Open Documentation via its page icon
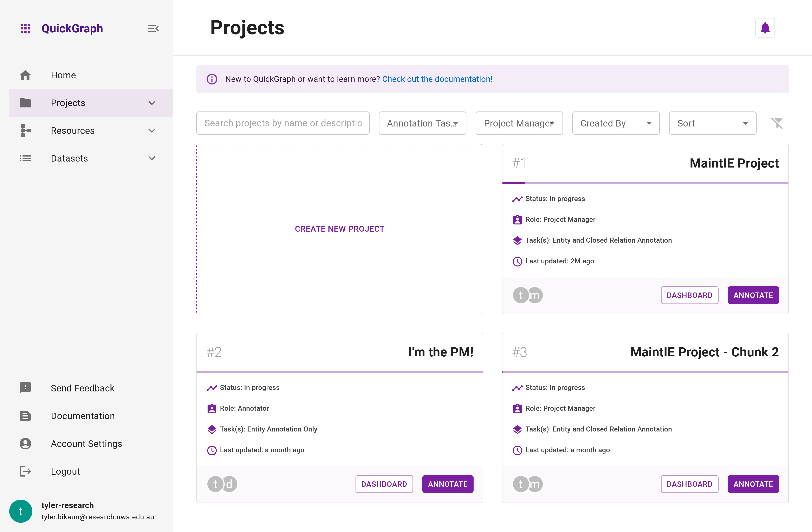 tap(25, 416)
